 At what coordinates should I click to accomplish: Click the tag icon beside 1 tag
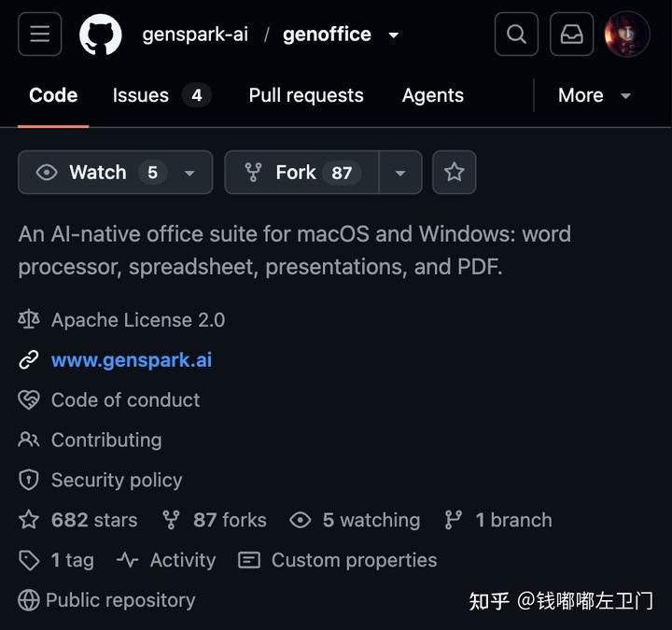pos(29,561)
